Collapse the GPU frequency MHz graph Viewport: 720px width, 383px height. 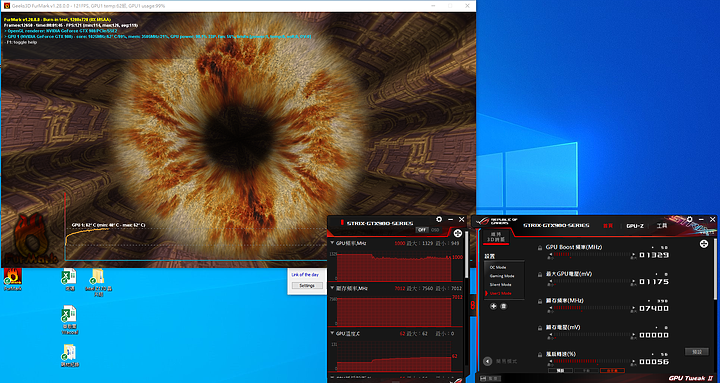tap(332, 243)
